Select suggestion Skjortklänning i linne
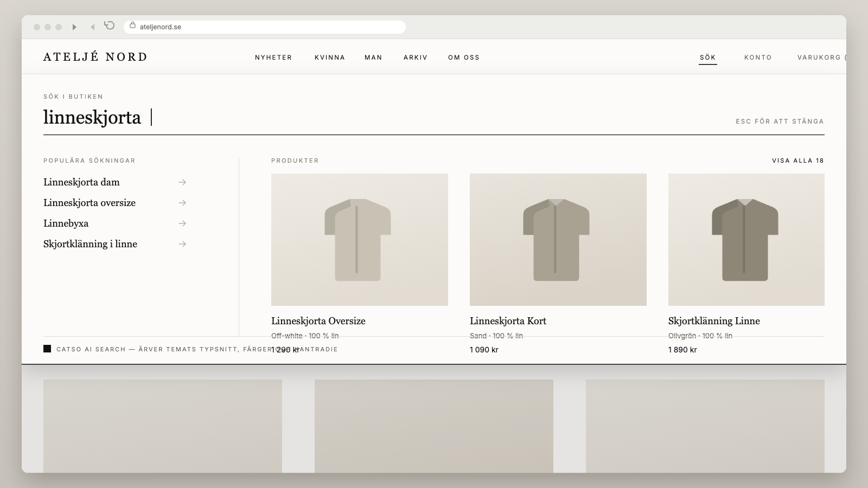868x488 pixels. point(90,244)
